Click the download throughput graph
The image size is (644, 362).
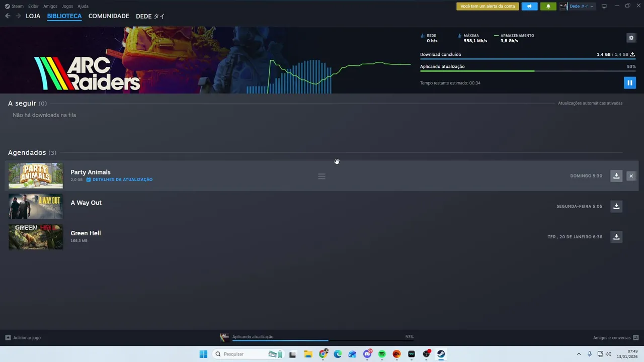click(x=329, y=76)
